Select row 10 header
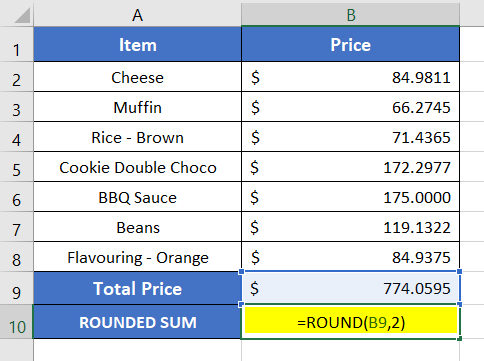Image resolution: width=484 pixels, height=361 pixels. (x=16, y=322)
